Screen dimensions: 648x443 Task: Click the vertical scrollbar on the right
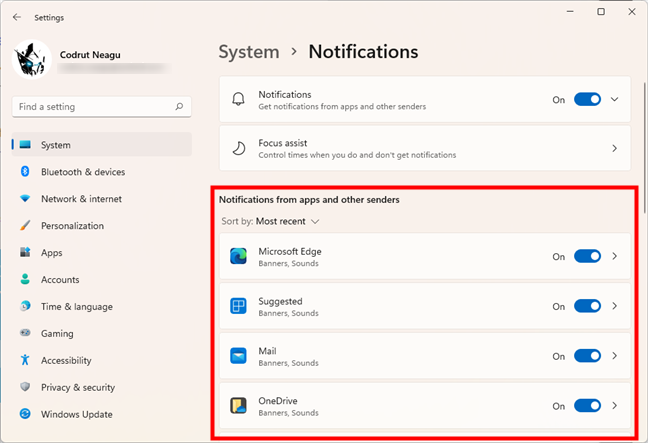point(644,149)
